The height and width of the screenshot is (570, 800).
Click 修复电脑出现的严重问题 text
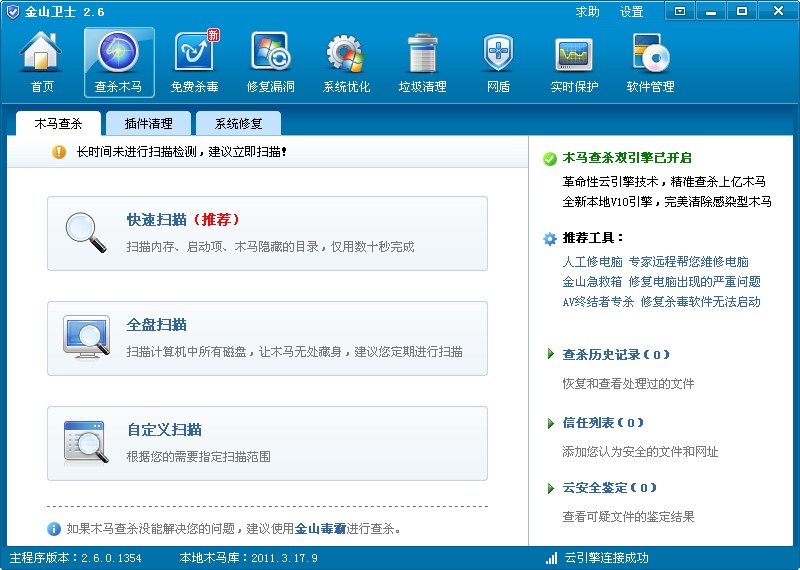coord(694,282)
